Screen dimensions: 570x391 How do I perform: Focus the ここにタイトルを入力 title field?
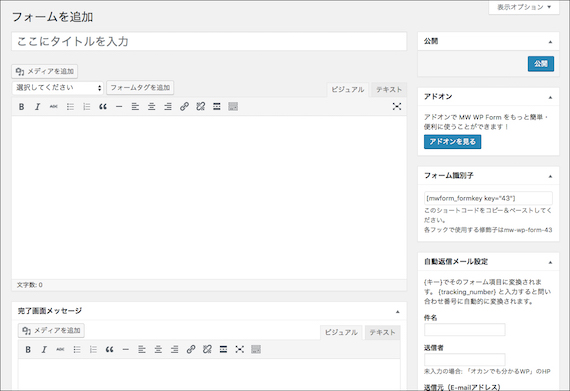tap(209, 41)
